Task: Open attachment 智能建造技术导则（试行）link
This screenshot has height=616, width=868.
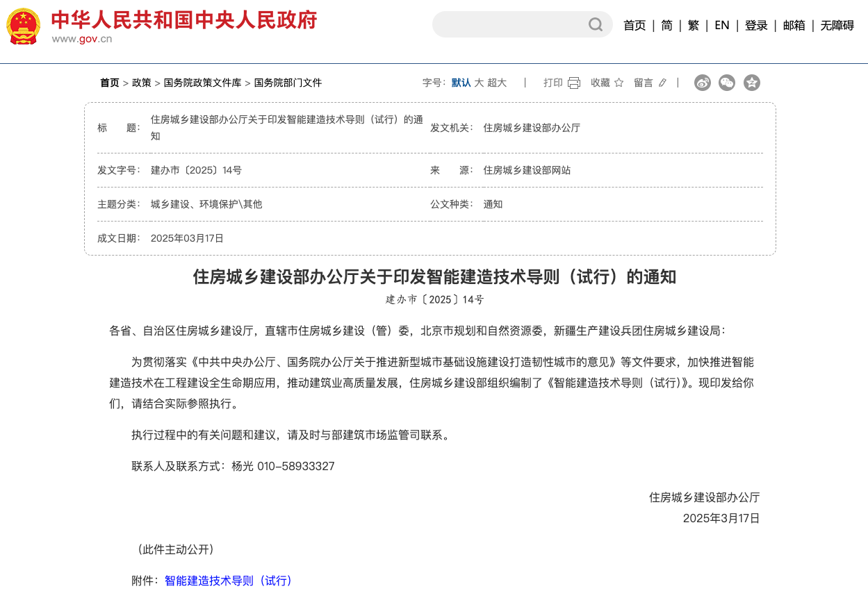Action: coord(228,581)
